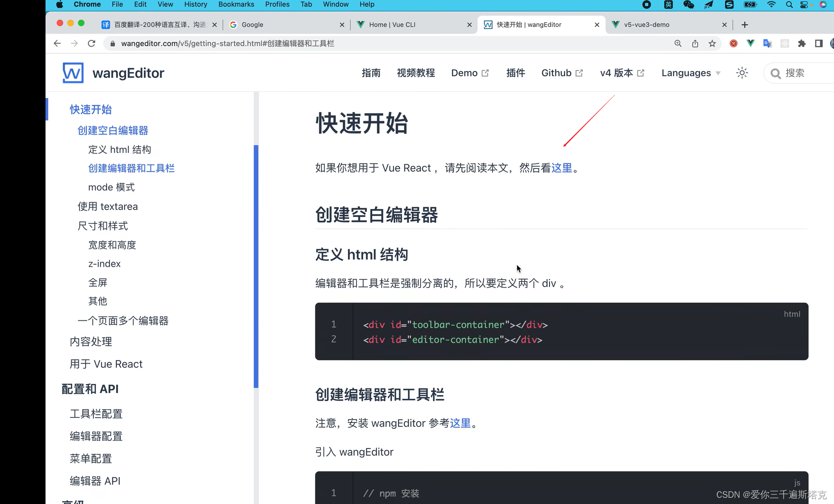Click the 搜索 search field
This screenshot has height=504, width=834.
pyautogui.click(x=797, y=72)
